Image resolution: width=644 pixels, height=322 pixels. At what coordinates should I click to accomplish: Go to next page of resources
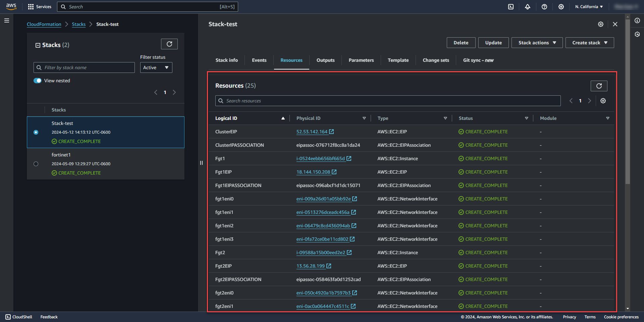coord(590,101)
